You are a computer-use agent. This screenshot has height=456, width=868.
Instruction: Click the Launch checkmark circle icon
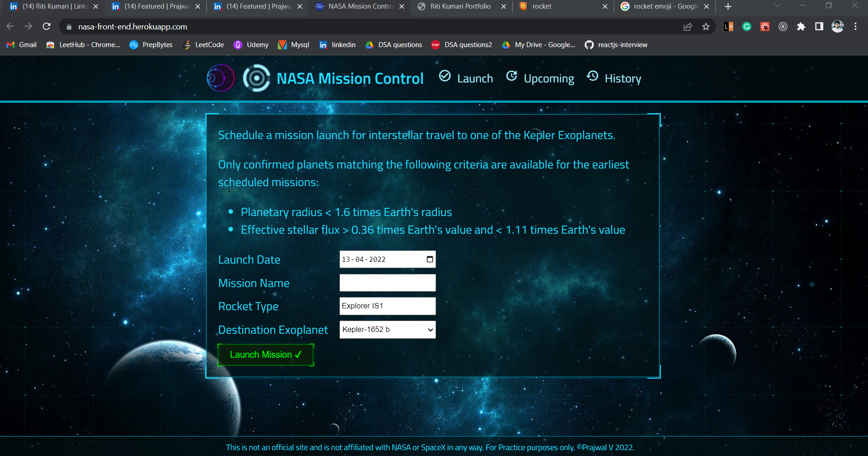pos(445,76)
